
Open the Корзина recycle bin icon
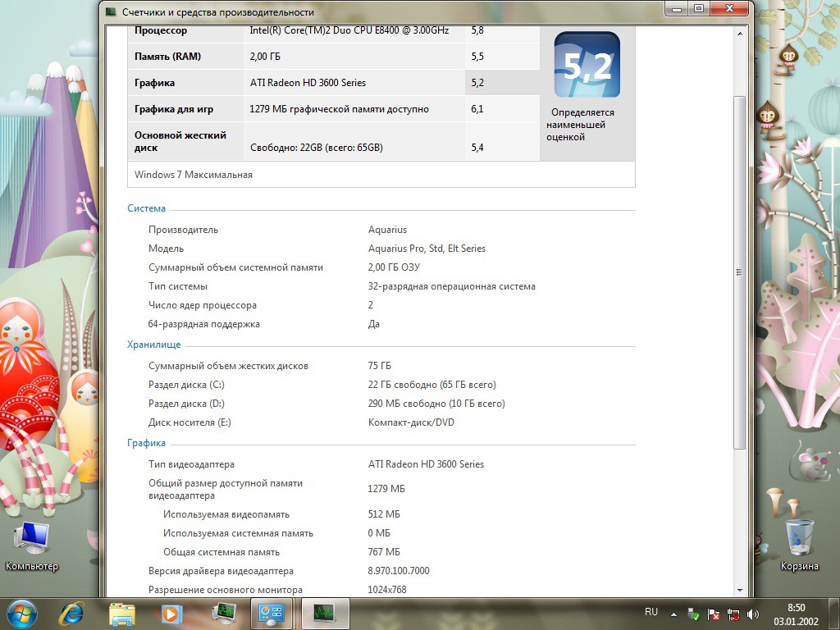coord(799,545)
